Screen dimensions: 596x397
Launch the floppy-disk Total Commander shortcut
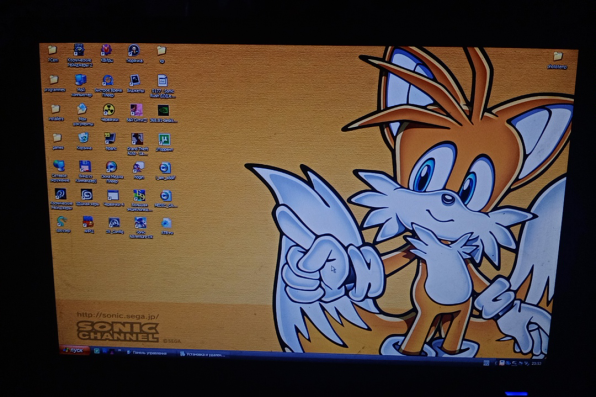[x=86, y=171]
